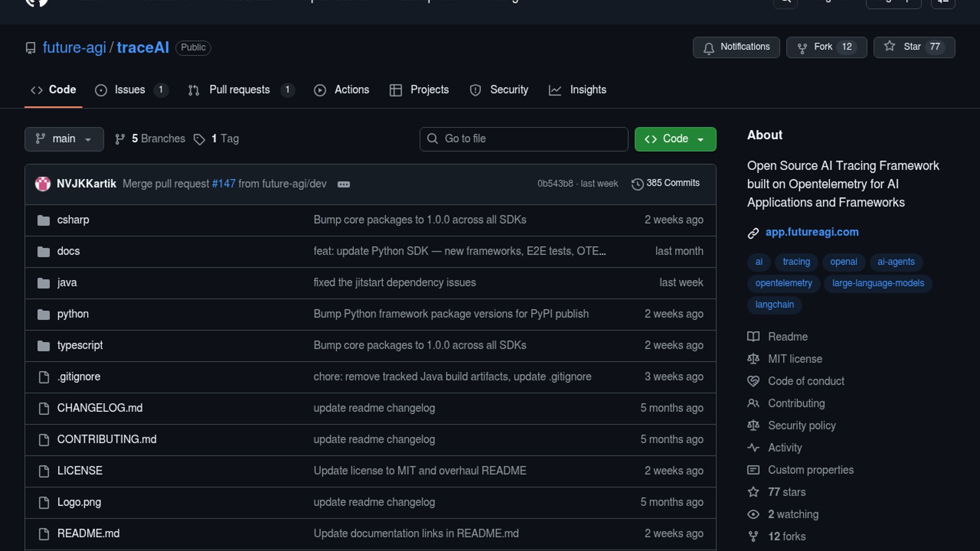
Task: Click the Activity pulse icon
Action: point(753,448)
